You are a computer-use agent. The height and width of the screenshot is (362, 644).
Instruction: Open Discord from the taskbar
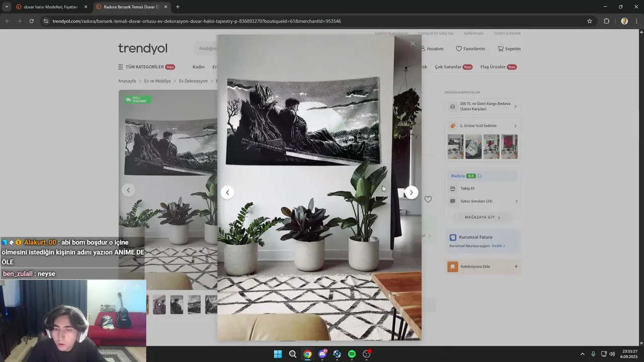pyautogui.click(x=323, y=354)
